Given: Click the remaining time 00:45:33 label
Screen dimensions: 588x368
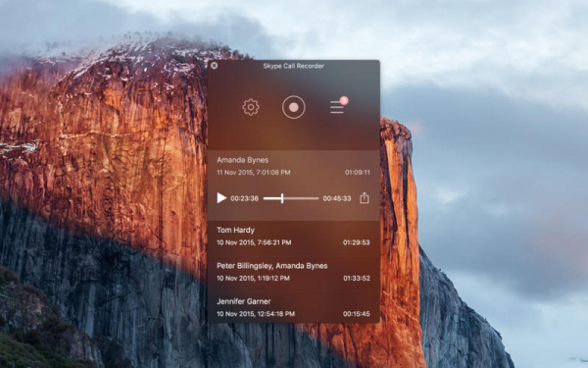Looking at the screenshot, I should pos(337,198).
